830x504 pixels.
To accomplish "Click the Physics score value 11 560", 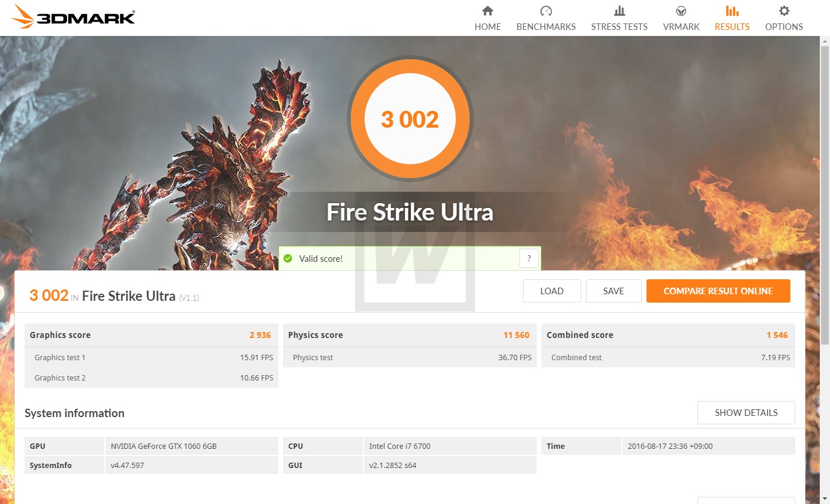I will tap(516, 335).
